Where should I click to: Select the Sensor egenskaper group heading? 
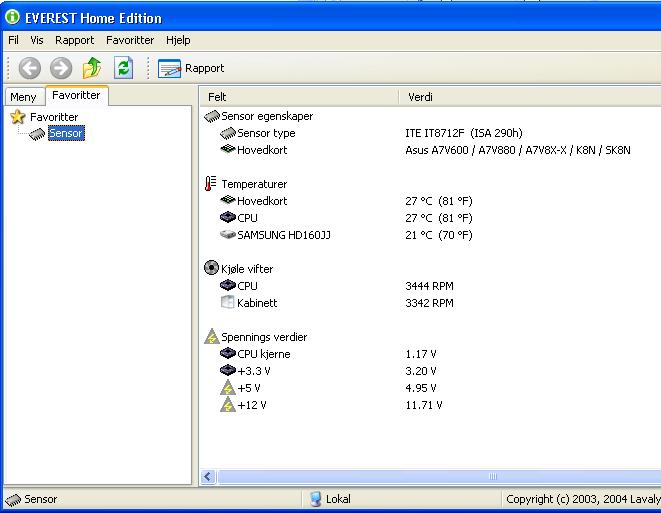[267, 116]
